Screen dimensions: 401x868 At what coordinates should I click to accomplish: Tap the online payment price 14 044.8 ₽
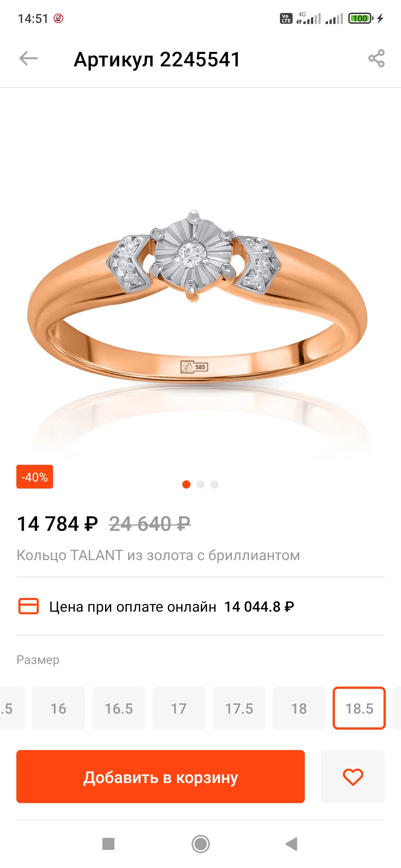tap(259, 607)
